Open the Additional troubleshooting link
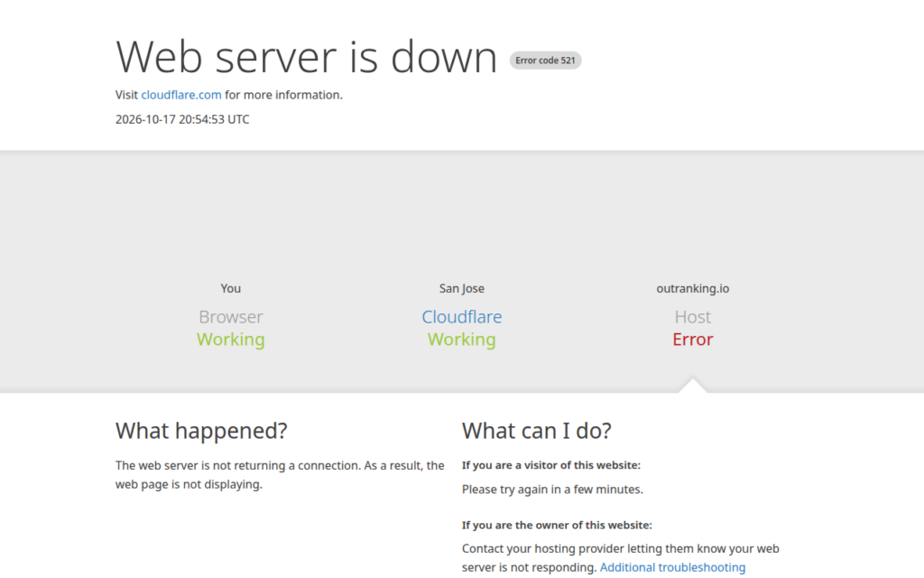This screenshot has height=578, width=924. point(672,567)
